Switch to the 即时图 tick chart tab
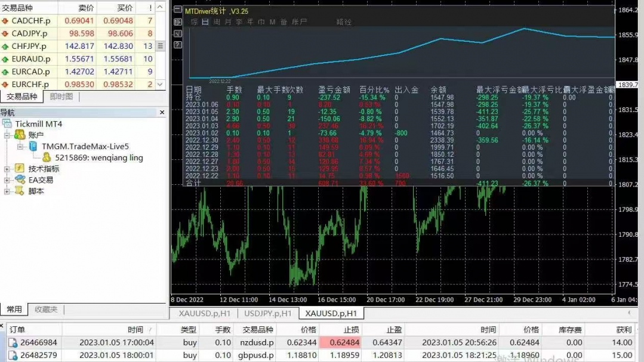Screen dimensions: 644x362 click(x=61, y=97)
